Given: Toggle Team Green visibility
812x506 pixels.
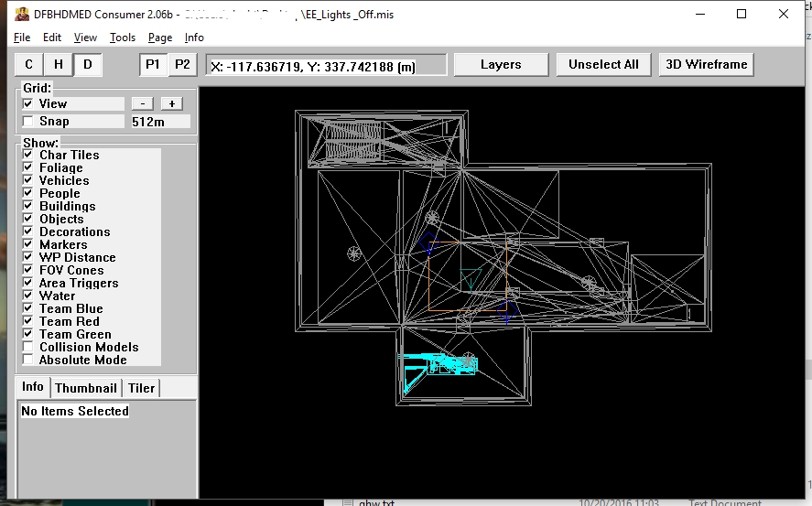Looking at the screenshot, I should [28, 334].
